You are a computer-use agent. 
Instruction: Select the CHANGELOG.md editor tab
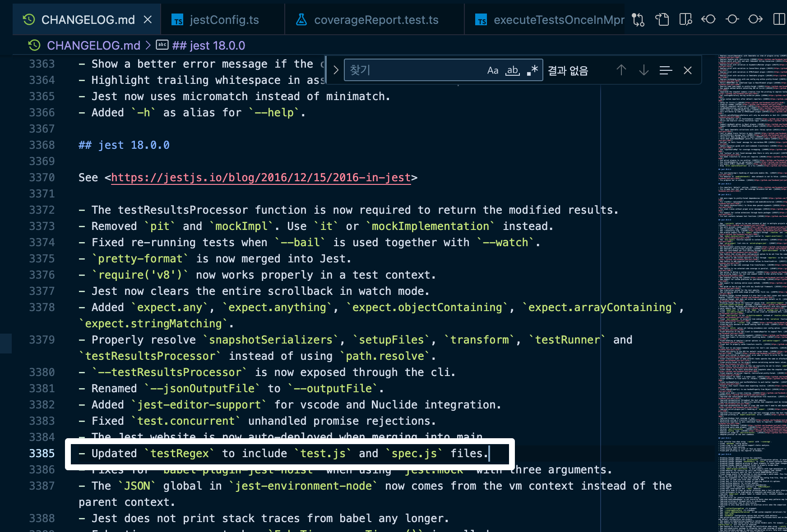pyautogui.click(x=87, y=20)
